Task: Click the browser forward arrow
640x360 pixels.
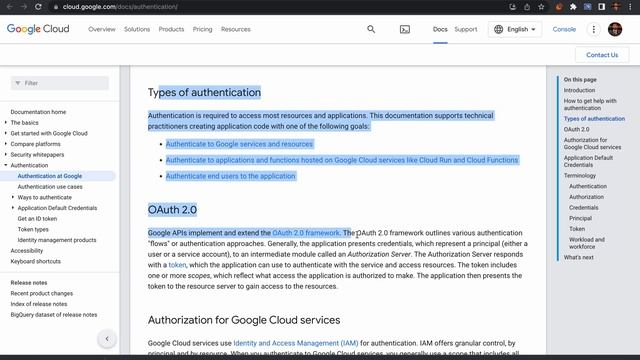Action: (24, 7)
